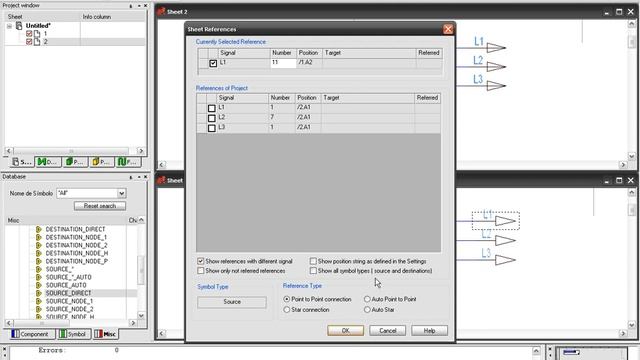
Task: Select SOURCE_AUTO symbol
Action: (66, 285)
